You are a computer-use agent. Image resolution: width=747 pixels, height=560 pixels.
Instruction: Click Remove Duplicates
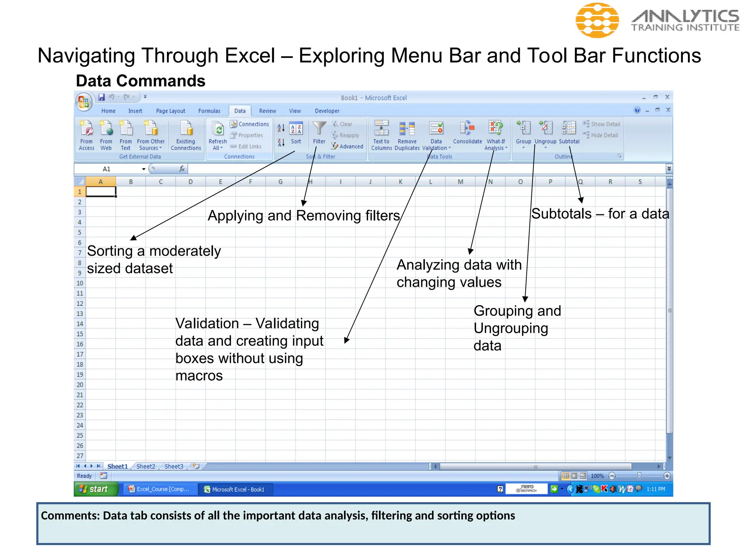(407, 135)
